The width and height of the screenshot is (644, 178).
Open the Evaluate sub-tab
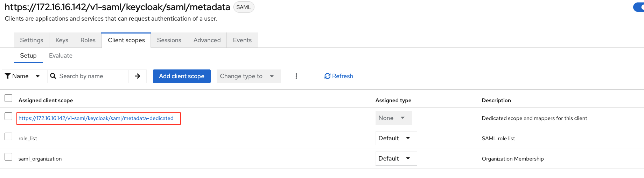61,55
